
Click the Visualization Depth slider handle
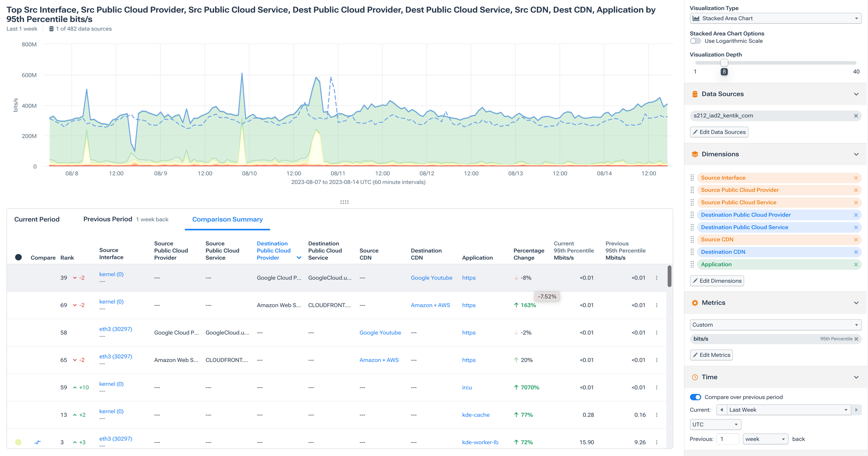[x=724, y=63]
